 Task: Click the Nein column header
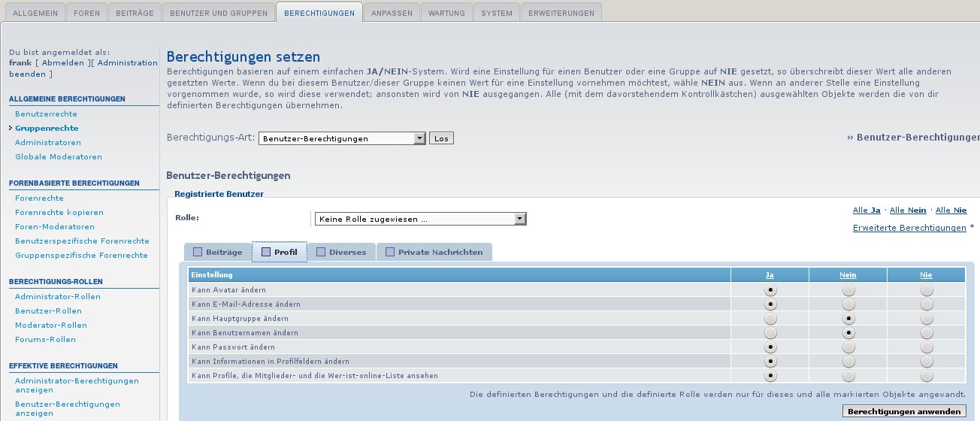848,275
